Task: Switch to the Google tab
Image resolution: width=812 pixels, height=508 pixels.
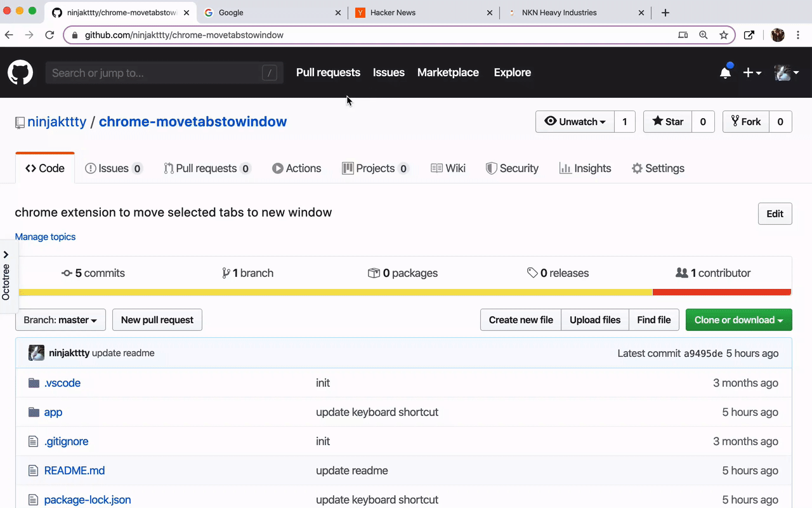Action: (x=272, y=13)
